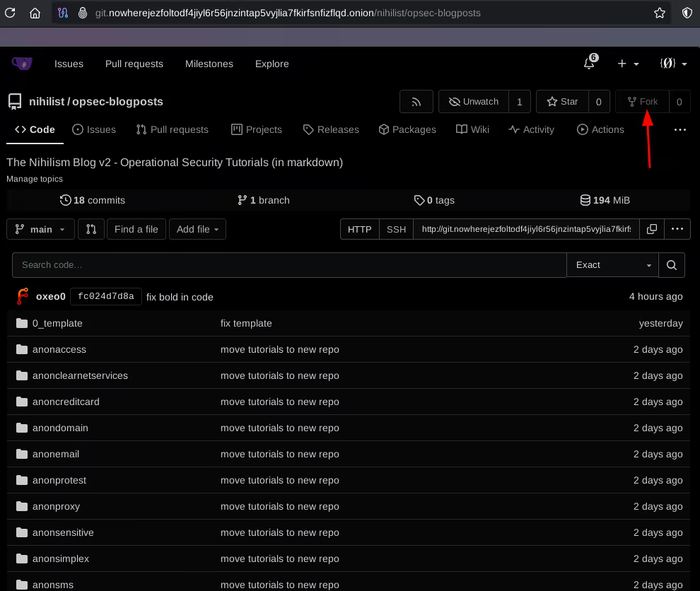Open the anonaccess folder
This screenshot has width=700, height=591.
tap(59, 349)
